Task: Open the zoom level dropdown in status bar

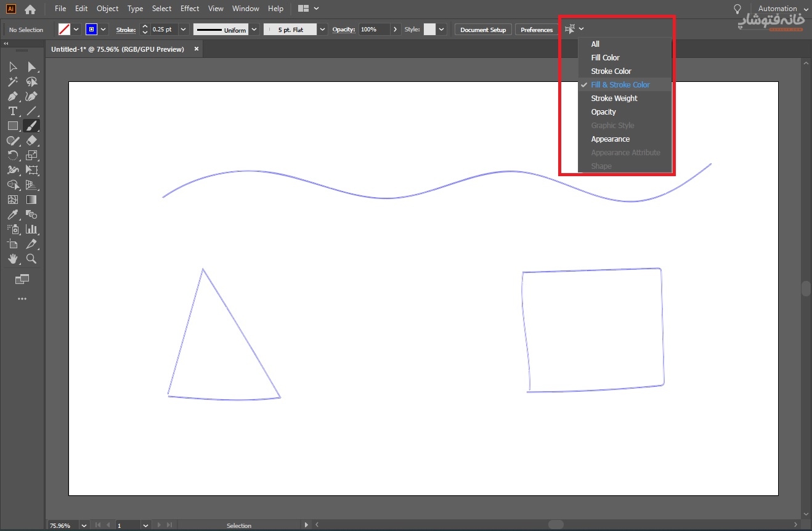Action: (x=84, y=525)
